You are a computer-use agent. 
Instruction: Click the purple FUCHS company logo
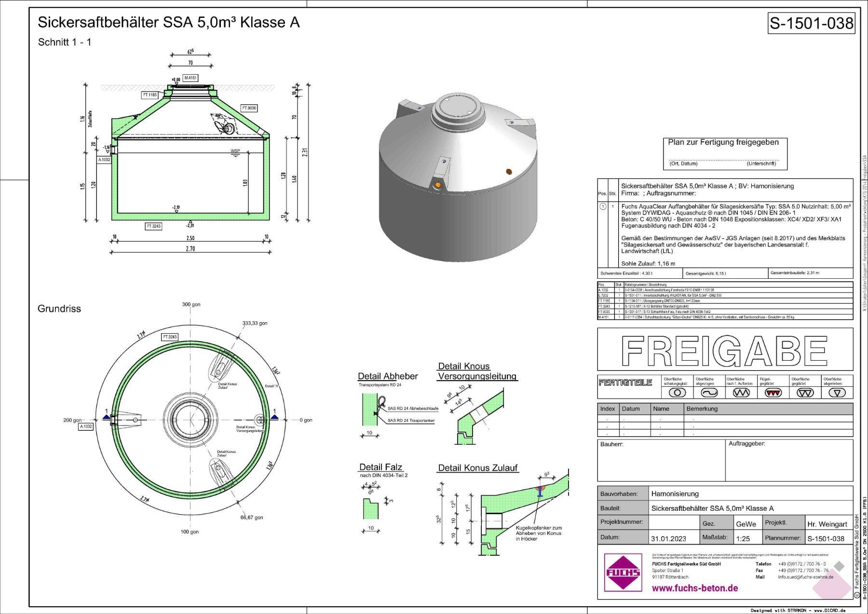623,573
